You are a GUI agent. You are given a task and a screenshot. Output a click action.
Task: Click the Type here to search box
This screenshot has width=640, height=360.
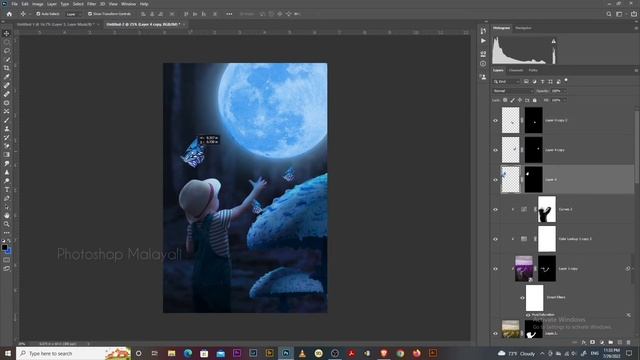coord(73,353)
